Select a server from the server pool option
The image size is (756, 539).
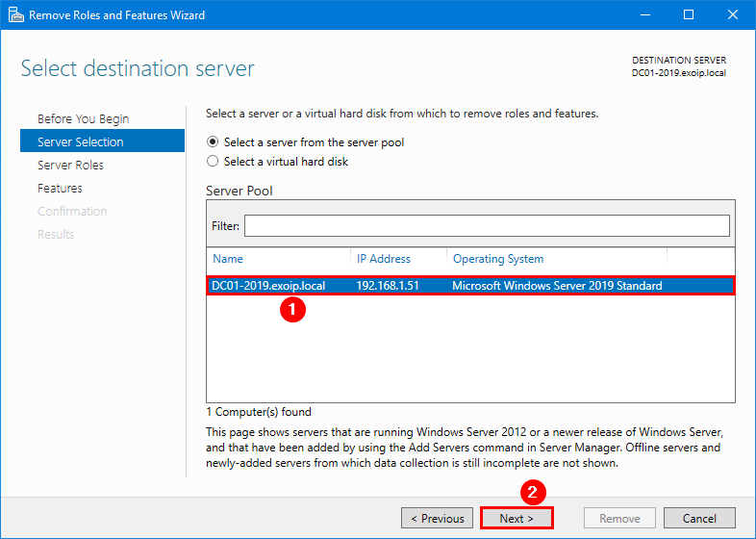[214, 142]
